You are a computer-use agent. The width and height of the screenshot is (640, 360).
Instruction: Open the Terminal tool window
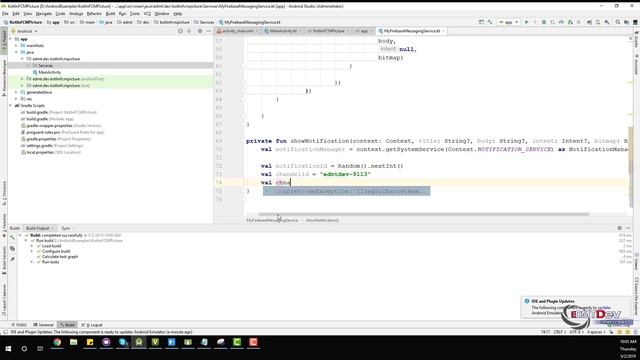(x=43, y=325)
